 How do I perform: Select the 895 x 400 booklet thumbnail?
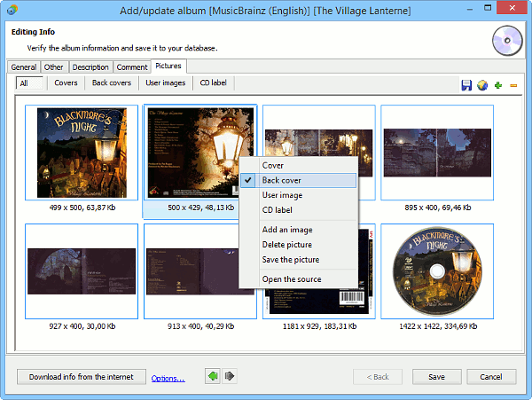pos(437,153)
